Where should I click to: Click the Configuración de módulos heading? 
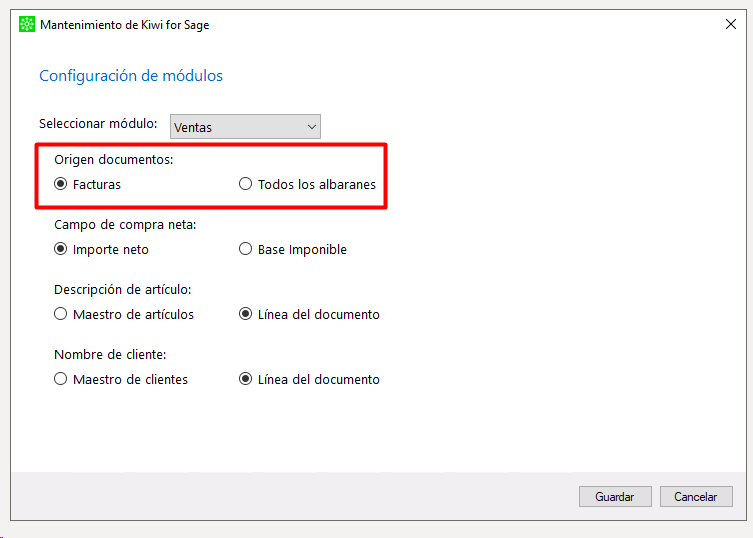tap(131, 76)
